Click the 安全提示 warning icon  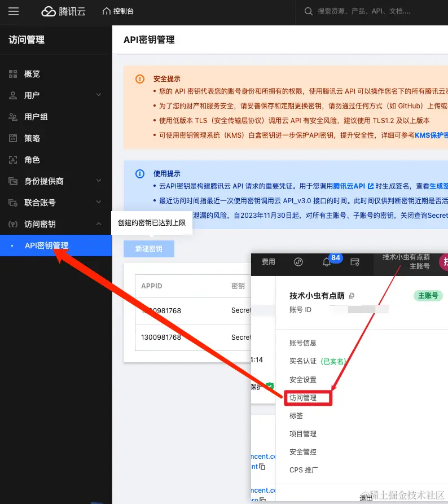click(x=140, y=79)
